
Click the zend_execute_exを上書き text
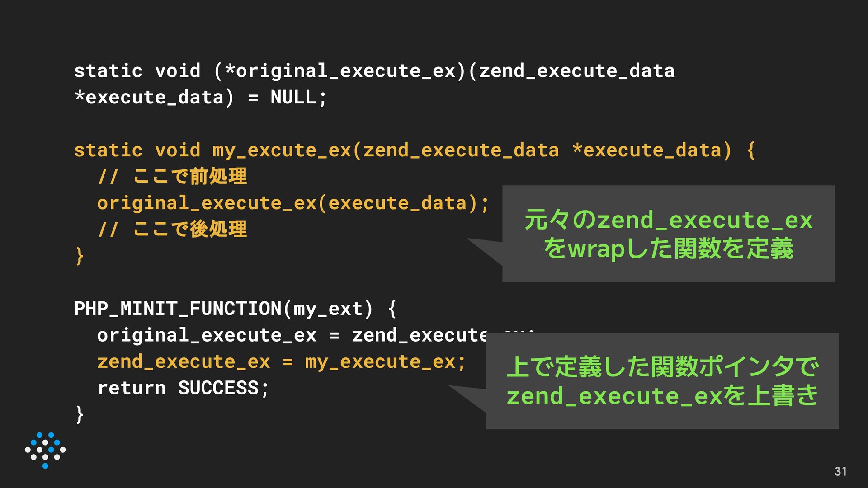point(662,395)
